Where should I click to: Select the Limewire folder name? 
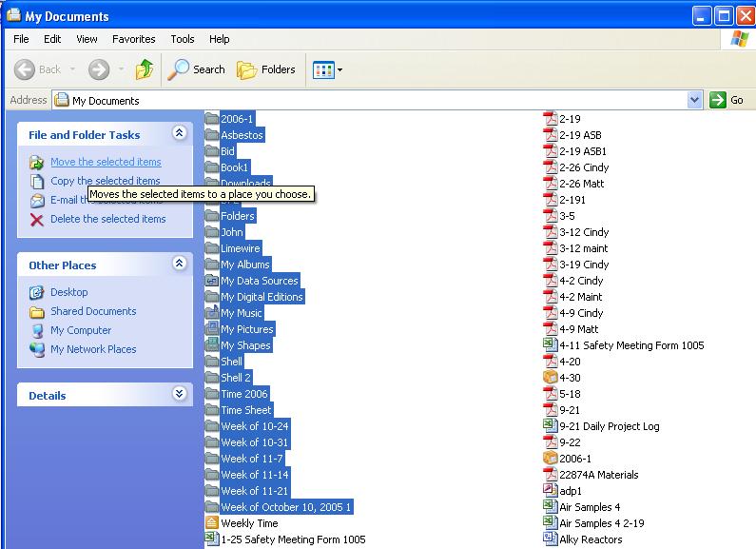coord(240,248)
